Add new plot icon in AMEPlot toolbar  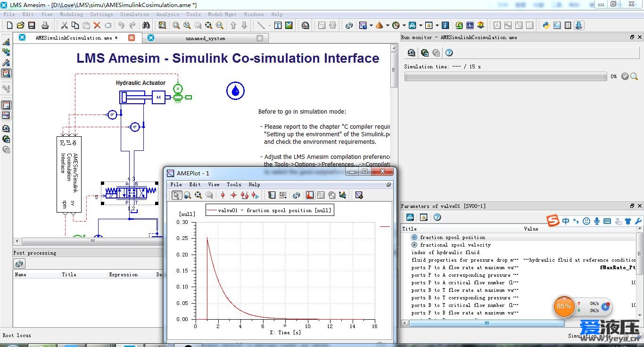tap(359, 195)
